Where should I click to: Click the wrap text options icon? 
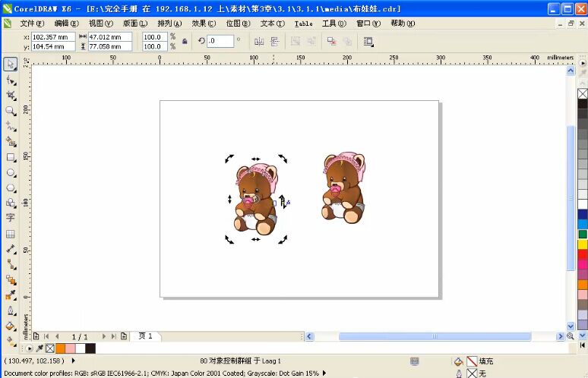point(368,42)
